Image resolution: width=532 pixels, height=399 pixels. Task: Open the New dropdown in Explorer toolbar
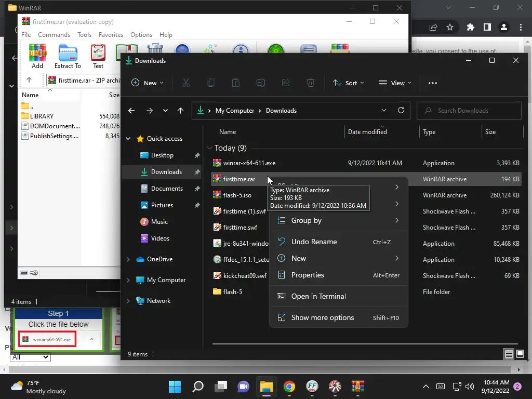[x=148, y=83]
